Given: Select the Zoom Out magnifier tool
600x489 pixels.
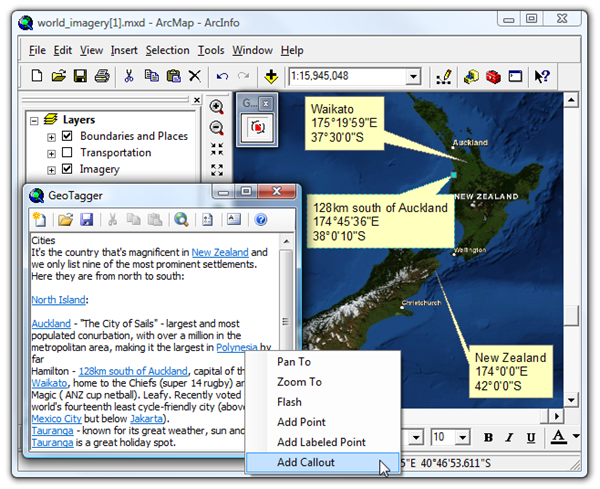Looking at the screenshot, I should 217,128.
